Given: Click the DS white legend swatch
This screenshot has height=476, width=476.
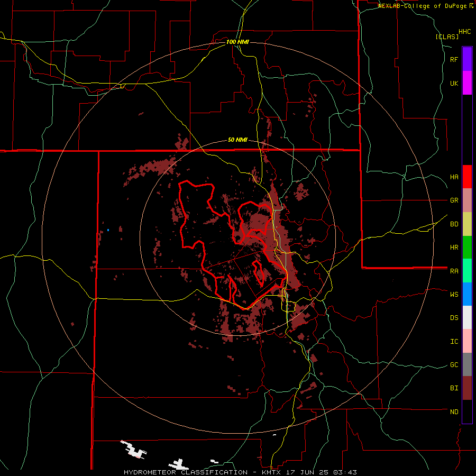Looking at the screenshot, I should [467, 317].
